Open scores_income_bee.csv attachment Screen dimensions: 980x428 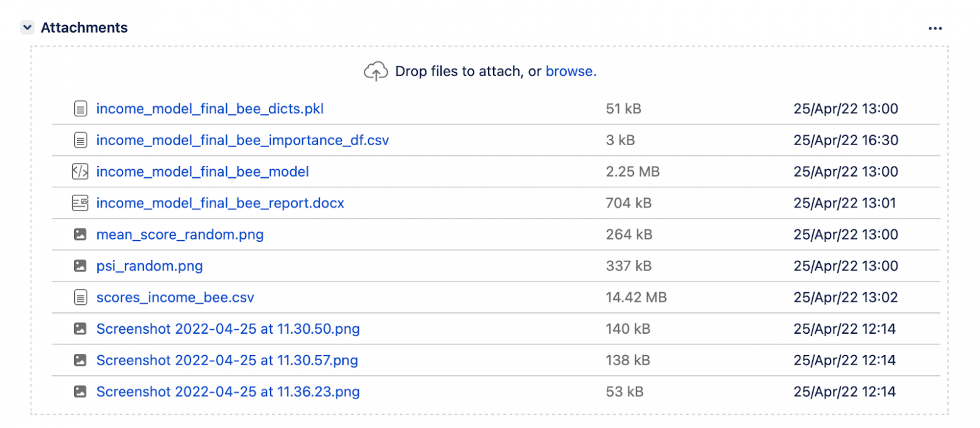click(175, 297)
